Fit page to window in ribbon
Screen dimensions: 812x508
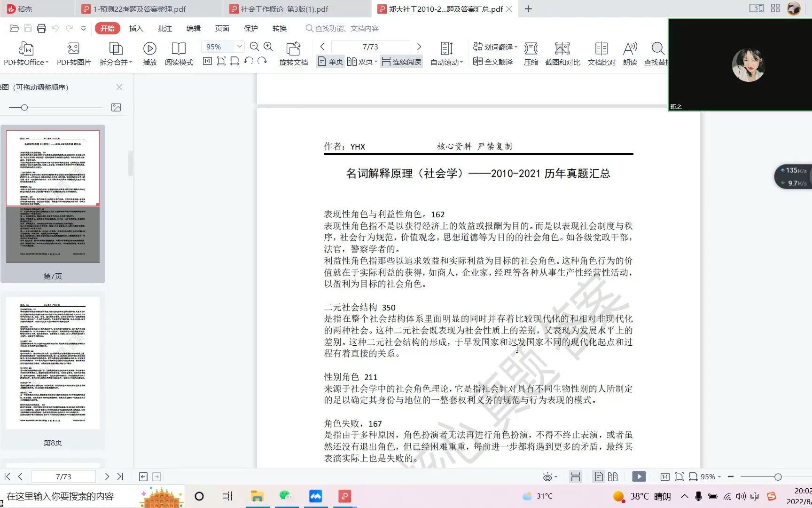point(221,61)
